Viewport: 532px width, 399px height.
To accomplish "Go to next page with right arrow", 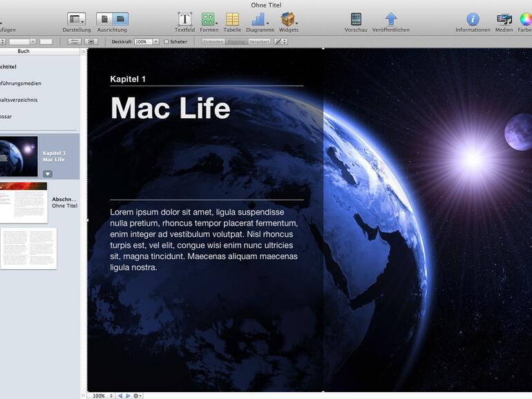I will (128, 396).
